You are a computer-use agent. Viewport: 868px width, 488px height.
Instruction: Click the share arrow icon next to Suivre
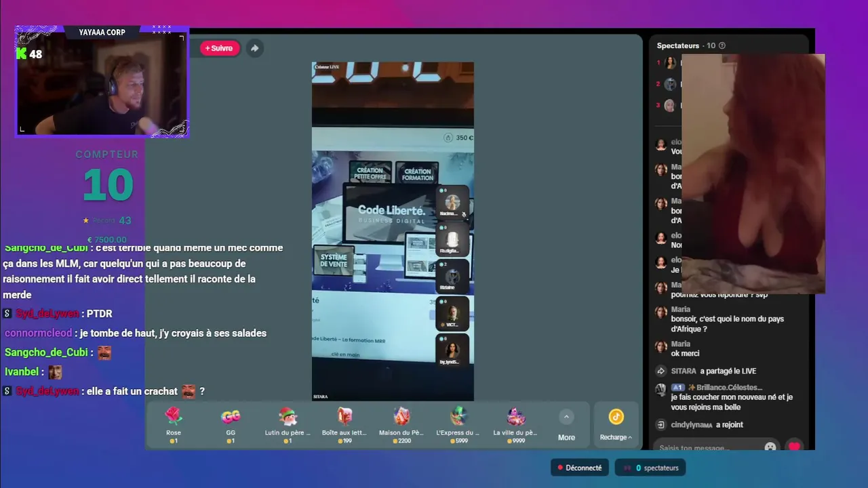pos(254,48)
